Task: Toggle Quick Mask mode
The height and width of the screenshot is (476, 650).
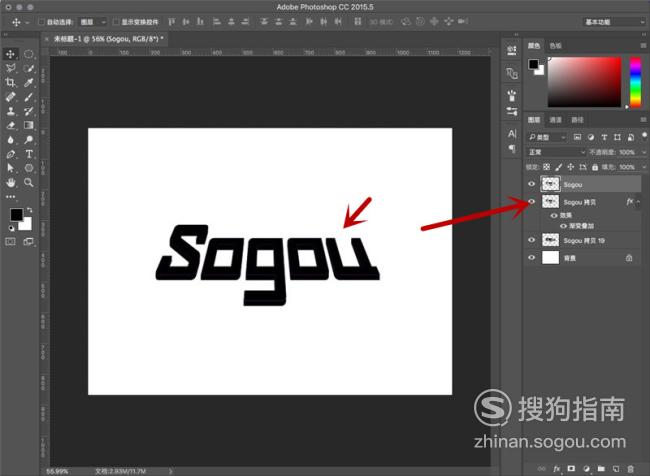Action: point(10,241)
